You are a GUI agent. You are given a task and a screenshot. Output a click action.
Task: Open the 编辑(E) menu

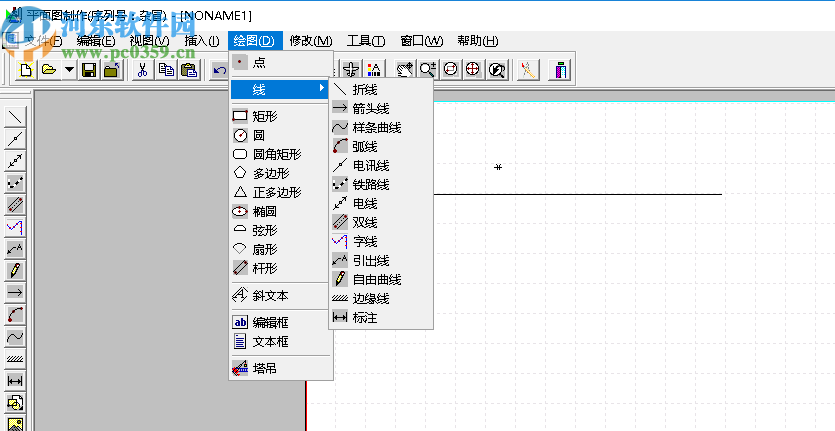point(95,41)
